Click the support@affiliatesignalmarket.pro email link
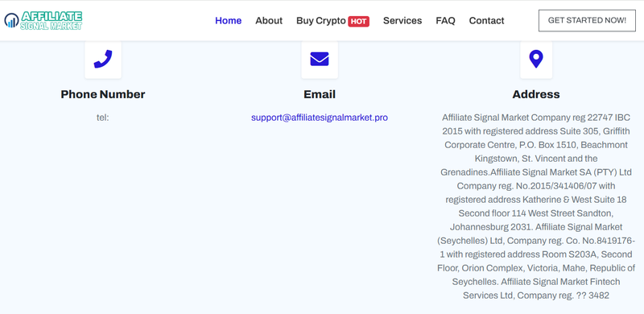 [x=320, y=118]
